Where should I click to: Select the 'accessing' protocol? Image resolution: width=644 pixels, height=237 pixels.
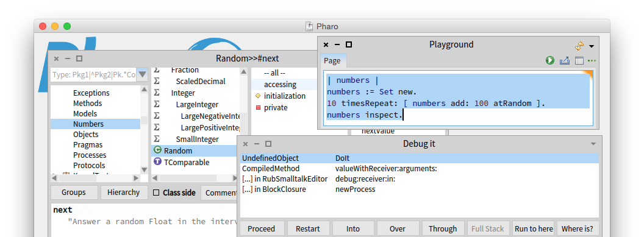pos(285,85)
